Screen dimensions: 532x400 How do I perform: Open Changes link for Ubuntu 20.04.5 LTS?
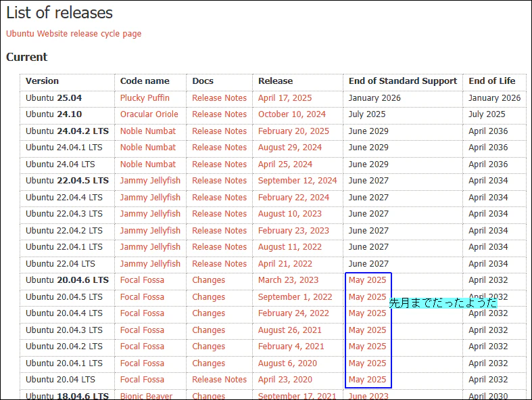(x=209, y=297)
